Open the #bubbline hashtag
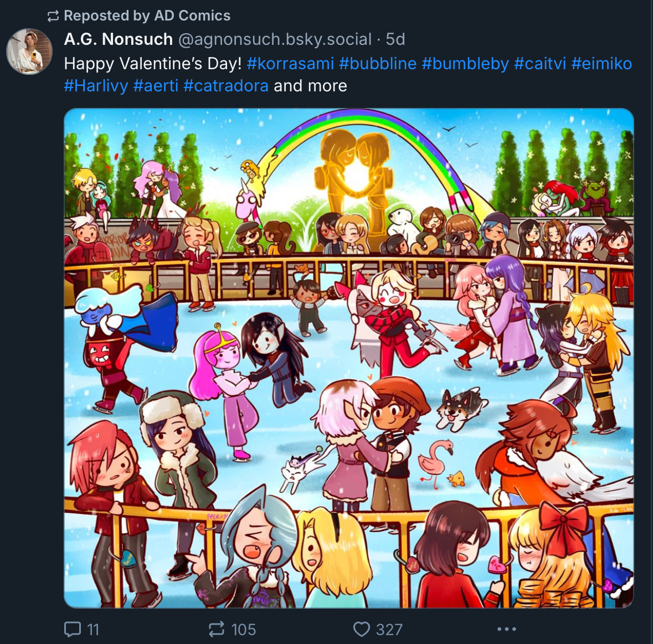653x644 pixels. coord(378,64)
